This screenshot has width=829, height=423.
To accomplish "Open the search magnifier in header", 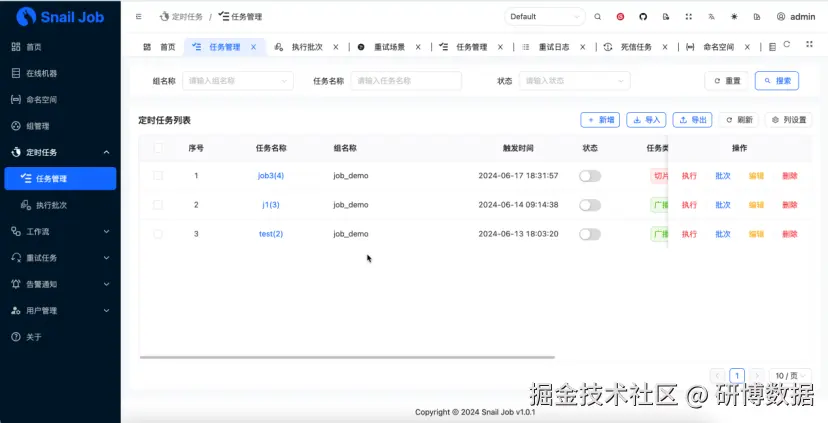I will [x=597, y=17].
